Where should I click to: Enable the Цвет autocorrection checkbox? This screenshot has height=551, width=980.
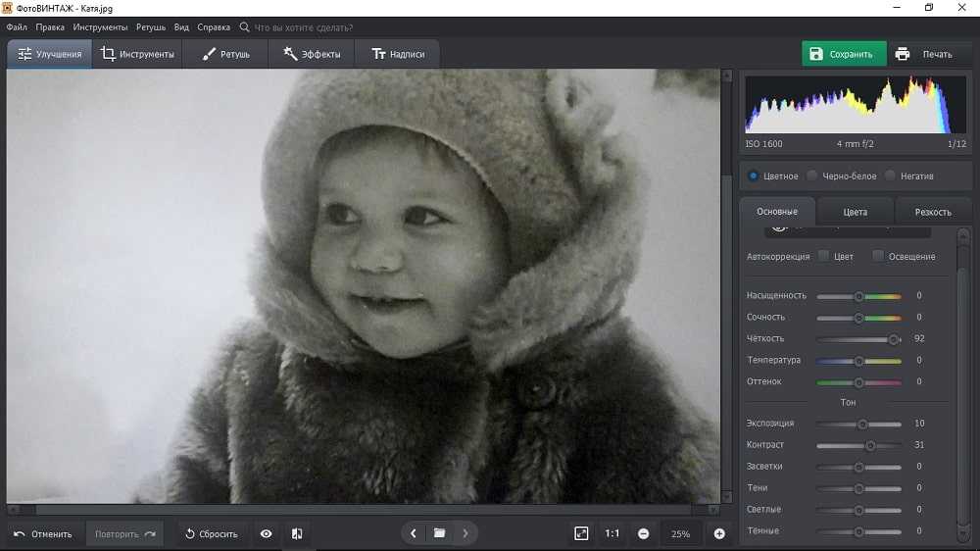[824, 256]
